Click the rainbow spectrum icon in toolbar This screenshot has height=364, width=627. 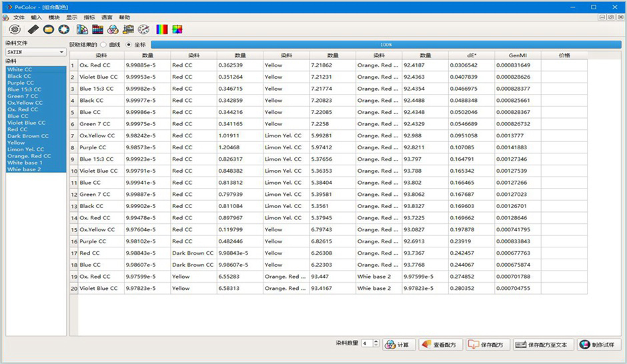click(162, 29)
